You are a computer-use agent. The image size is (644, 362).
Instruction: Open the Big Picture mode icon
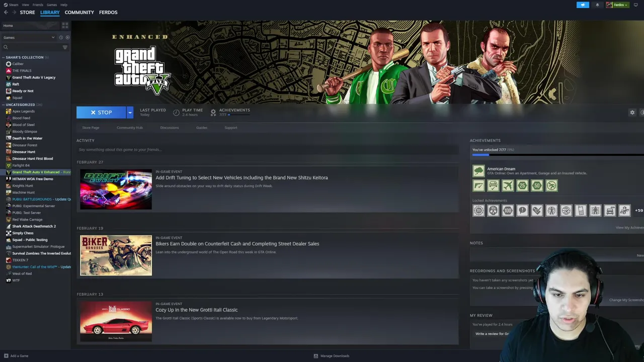tap(635, 5)
